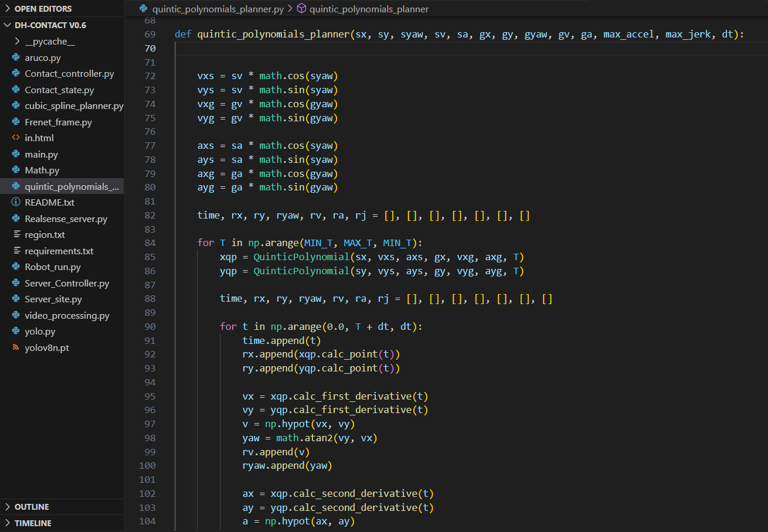Click the Python icon in the breadcrumb bar

pos(144,9)
